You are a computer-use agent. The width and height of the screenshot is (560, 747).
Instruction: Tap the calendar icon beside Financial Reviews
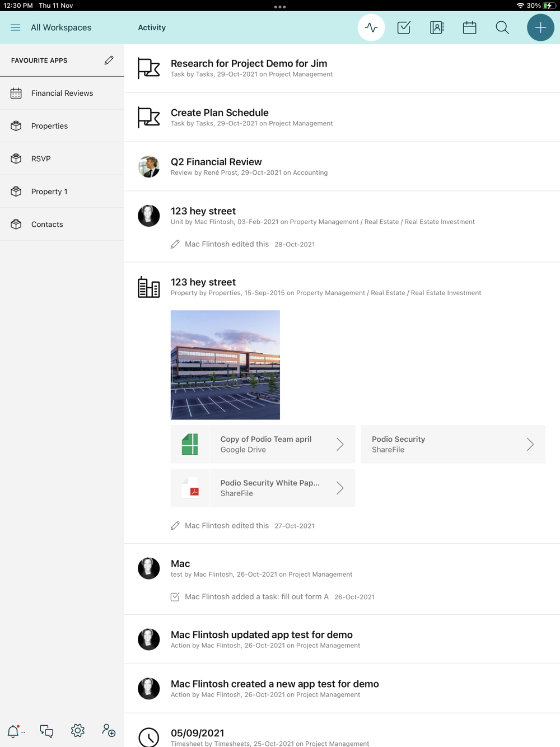pyautogui.click(x=16, y=93)
